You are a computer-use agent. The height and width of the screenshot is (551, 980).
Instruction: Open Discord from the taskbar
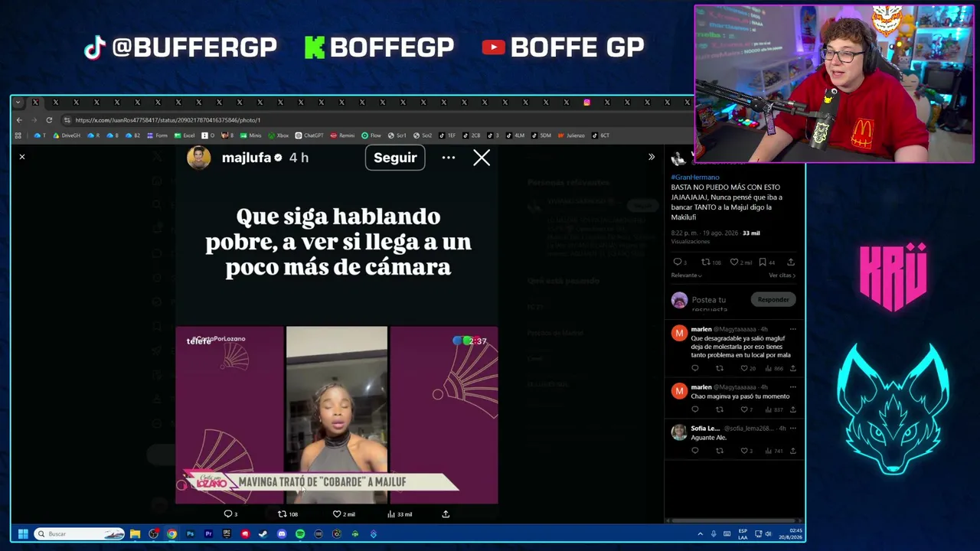tap(282, 534)
